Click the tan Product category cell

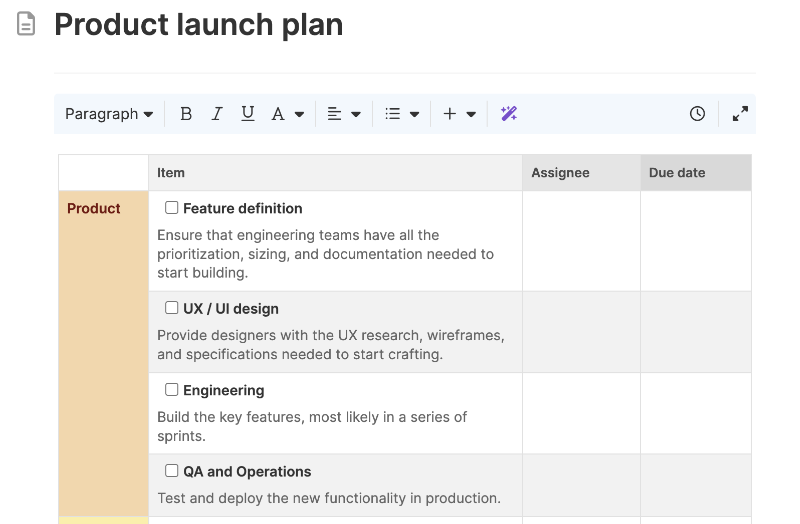click(103, 350)
